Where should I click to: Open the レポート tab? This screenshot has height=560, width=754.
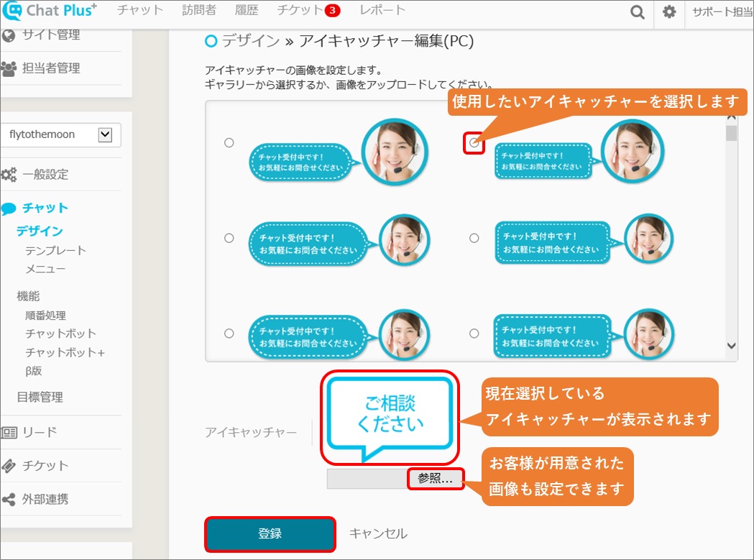pos(382,10)
